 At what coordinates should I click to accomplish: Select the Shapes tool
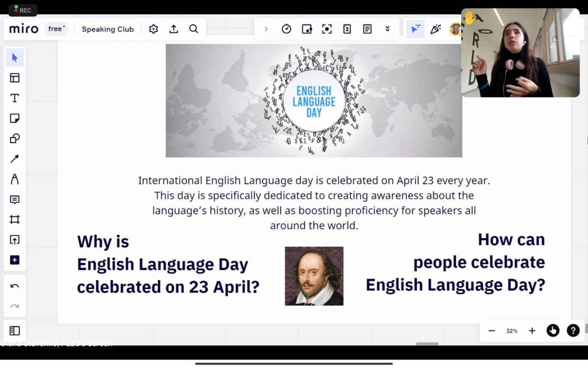(x=15, y=138)
